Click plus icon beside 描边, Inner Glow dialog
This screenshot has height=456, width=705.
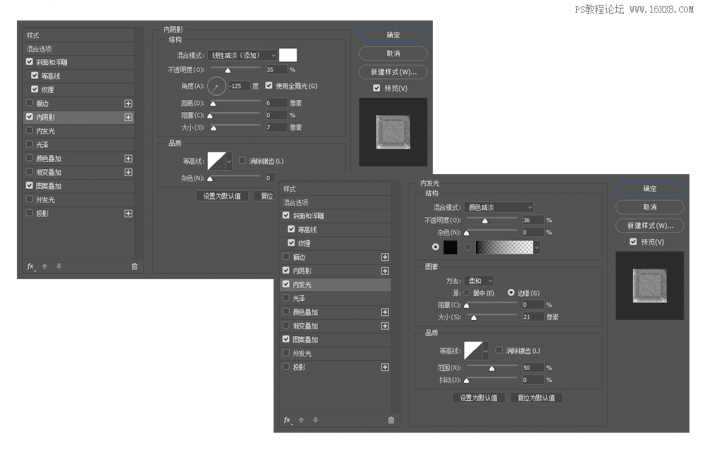pos(385,257)
